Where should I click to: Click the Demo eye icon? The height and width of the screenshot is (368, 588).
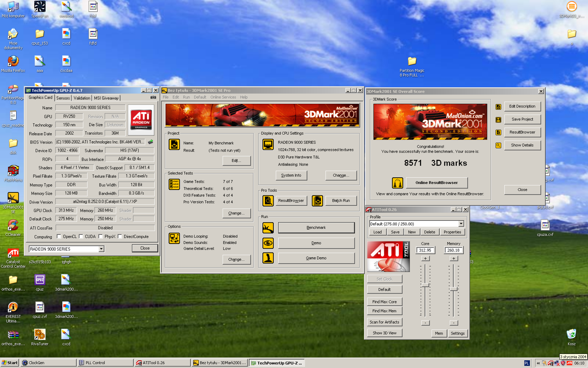click(268, 243)
